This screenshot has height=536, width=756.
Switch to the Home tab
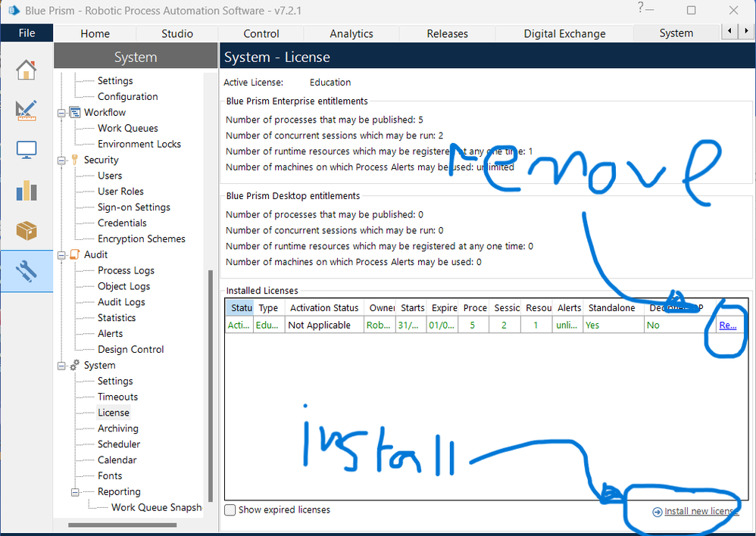(95, 34)
